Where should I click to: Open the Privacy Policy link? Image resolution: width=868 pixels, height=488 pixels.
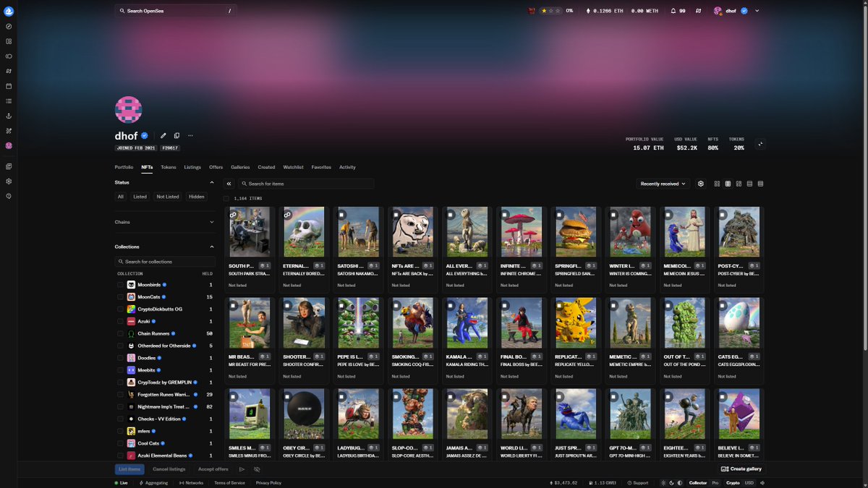(x=268, y=483)
